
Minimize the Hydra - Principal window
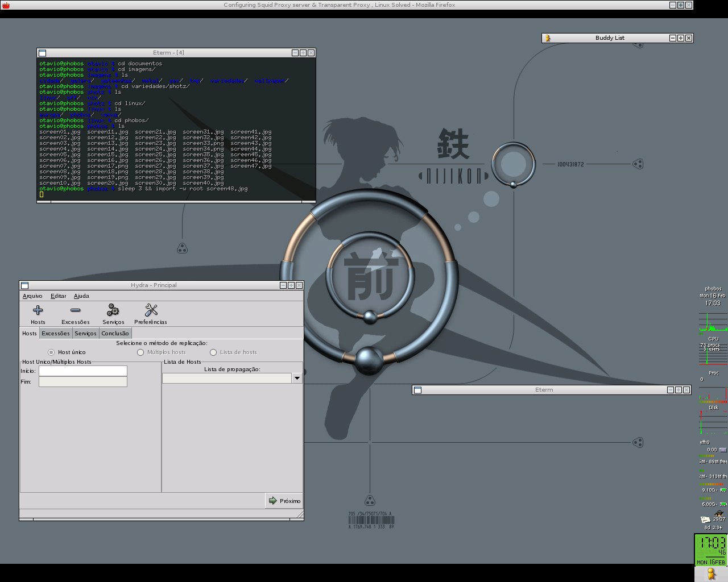tap(283, 285)
